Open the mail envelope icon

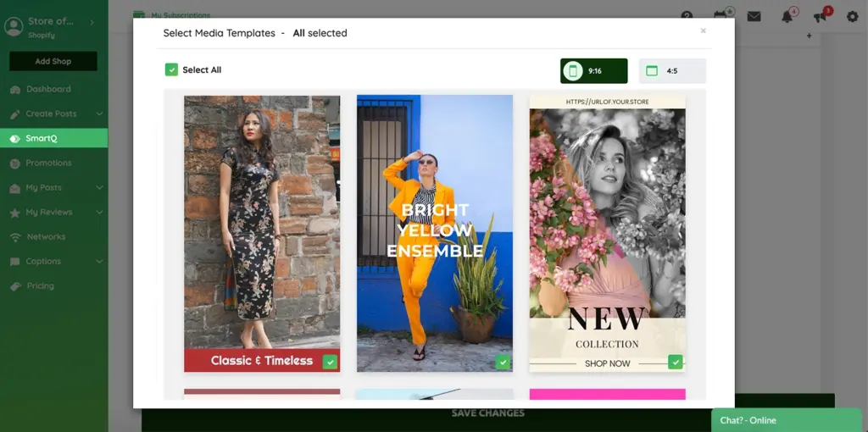(x=754, y=16)
